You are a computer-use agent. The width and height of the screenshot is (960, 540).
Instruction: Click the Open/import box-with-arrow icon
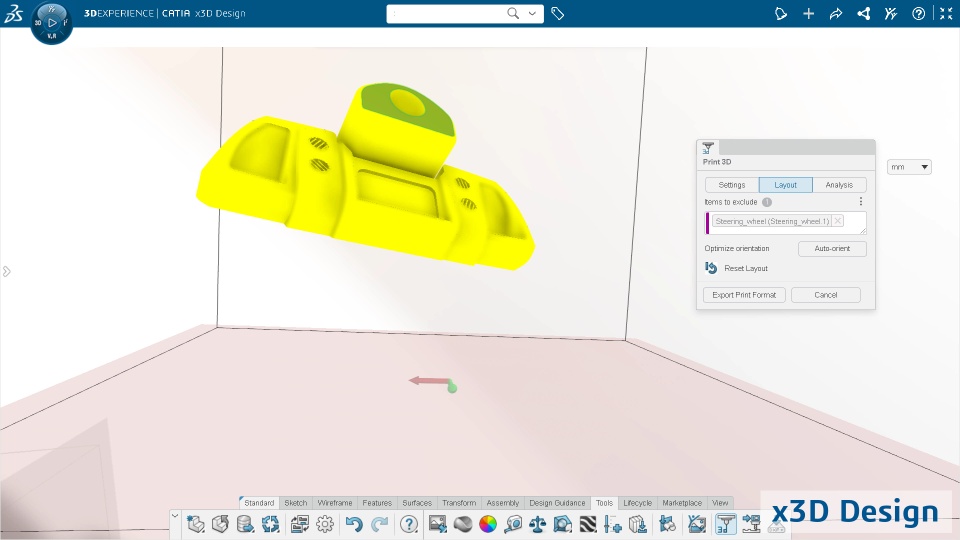click(x=220, y=524)
